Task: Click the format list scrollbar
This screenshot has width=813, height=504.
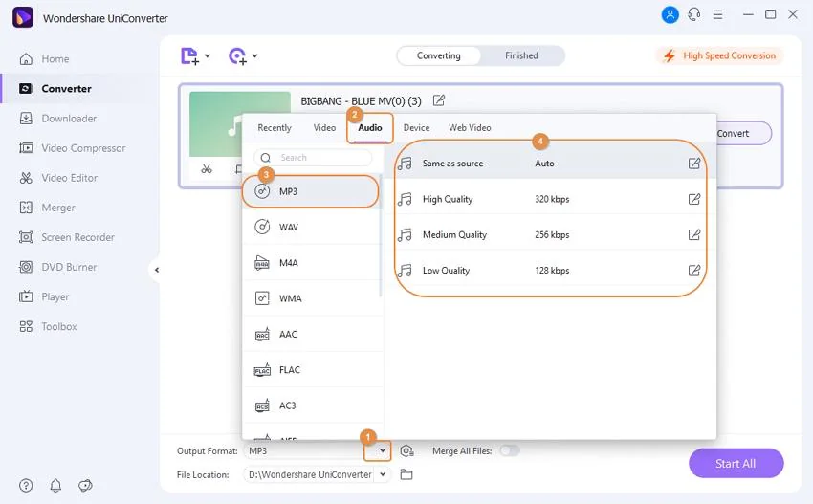Action: pyautogui.click(x=381, y=236)
